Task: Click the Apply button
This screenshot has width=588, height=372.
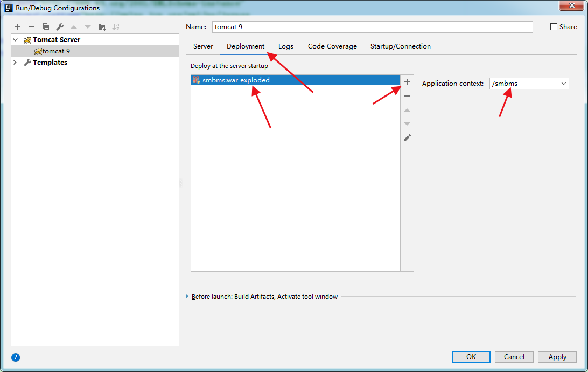Action: (x=557, y=357)
